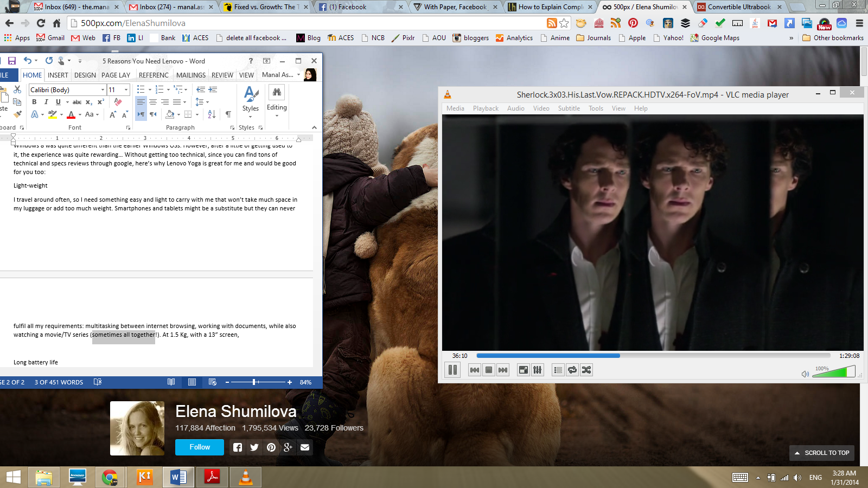Seek in the VLC playback progress bar

coord(653,356)
